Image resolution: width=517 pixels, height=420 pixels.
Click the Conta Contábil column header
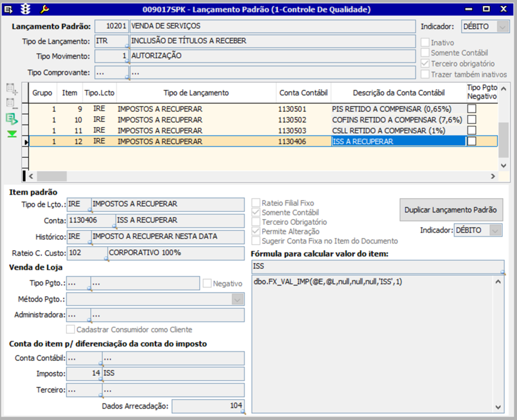[x=303, y=93]
